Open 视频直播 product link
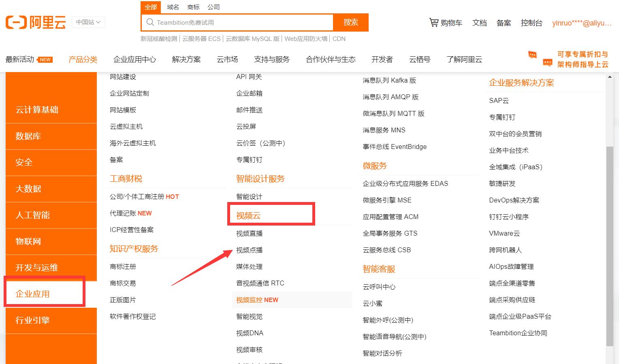 coord(249,234)
